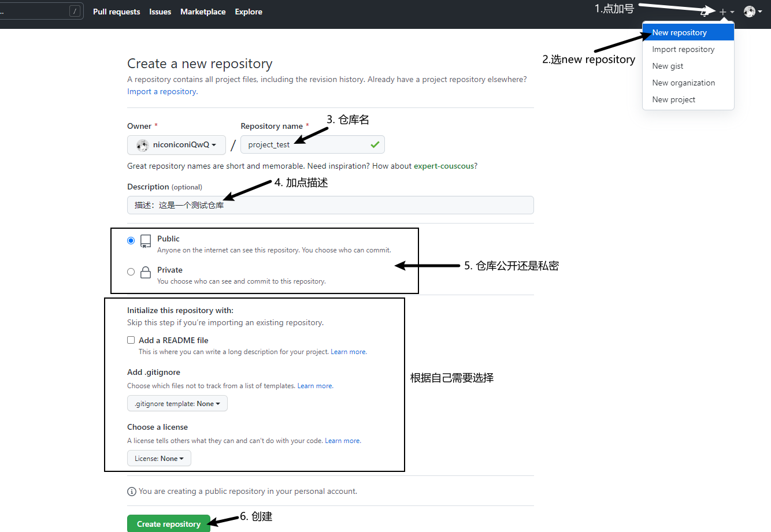Open the user avatar menu in the header
771x532 pixels.
coord(753,12)
